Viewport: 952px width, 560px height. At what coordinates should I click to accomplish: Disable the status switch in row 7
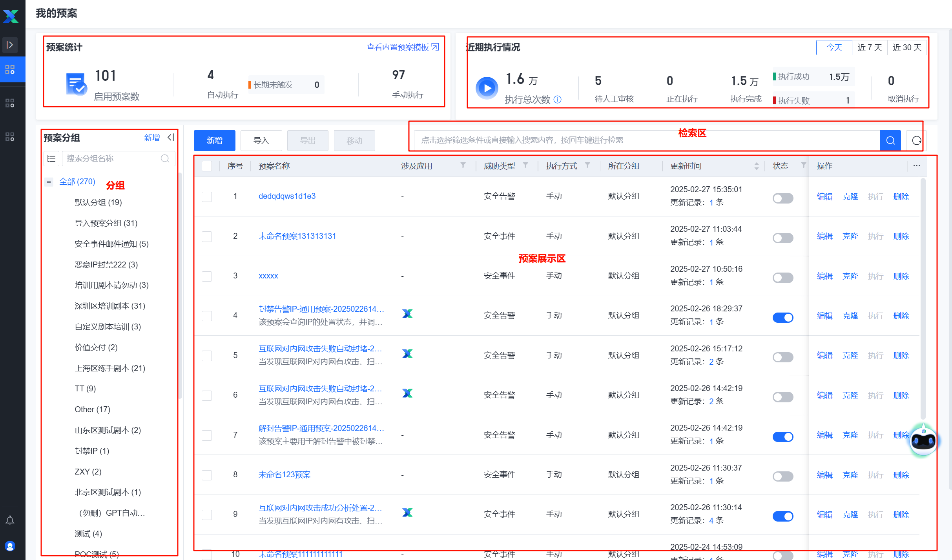pos(783,436)
